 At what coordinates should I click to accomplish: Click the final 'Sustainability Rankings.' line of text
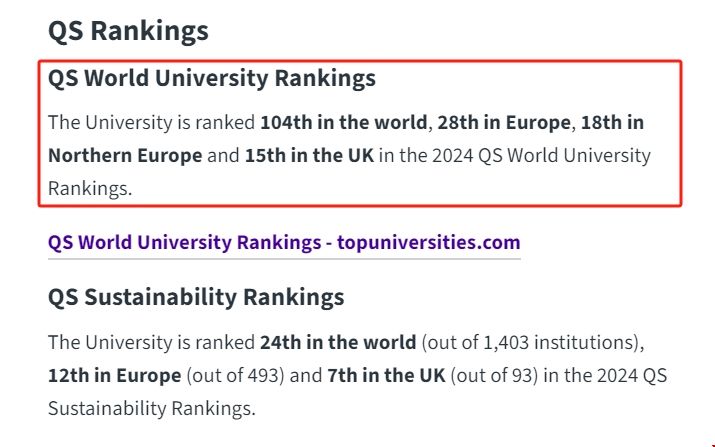151,409
